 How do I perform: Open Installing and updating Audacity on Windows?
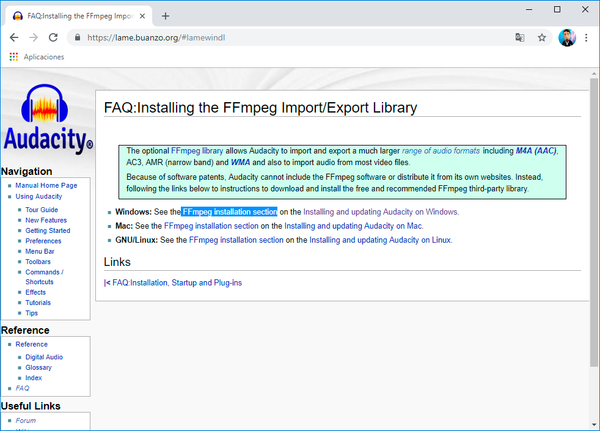pyautogui.click(x=381, y=212)
